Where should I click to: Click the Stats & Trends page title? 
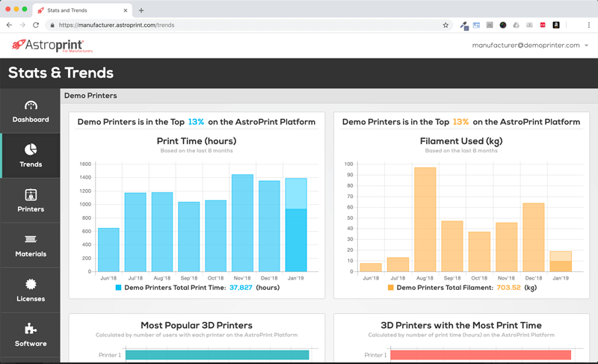click(x=61, y=73)
